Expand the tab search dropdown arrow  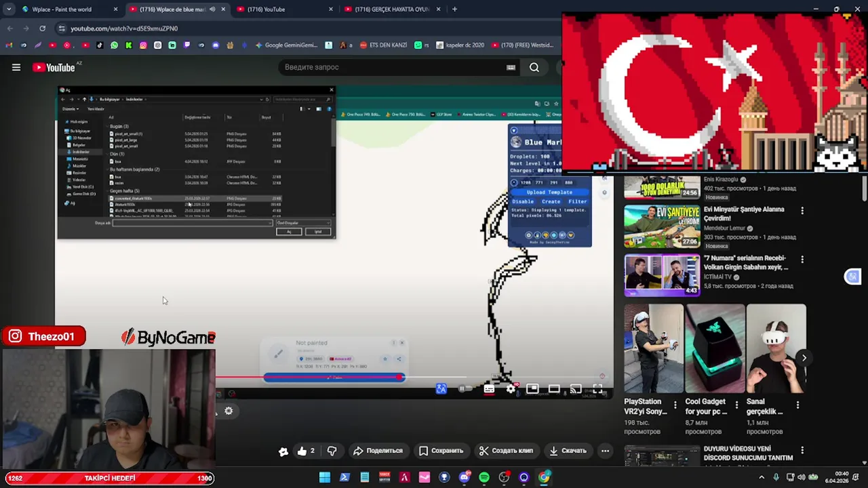8,9
